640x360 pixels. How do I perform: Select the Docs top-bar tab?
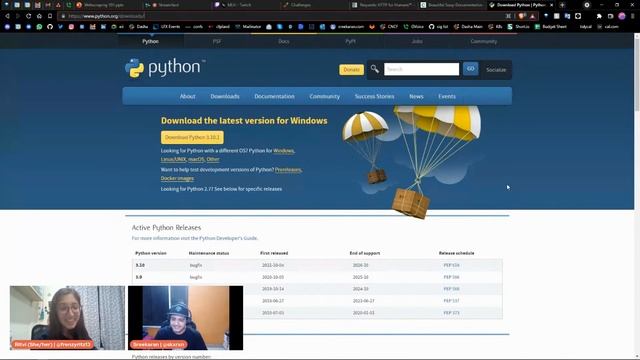[x=284, y=41]
